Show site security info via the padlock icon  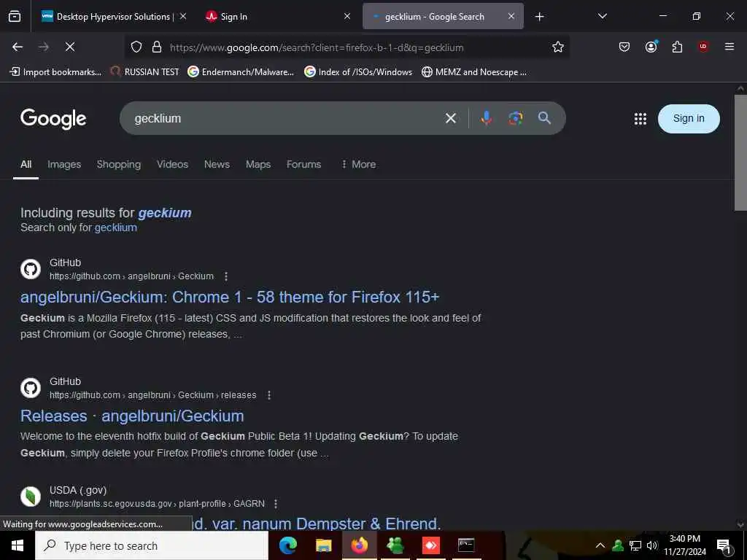[x=157, y=47]
